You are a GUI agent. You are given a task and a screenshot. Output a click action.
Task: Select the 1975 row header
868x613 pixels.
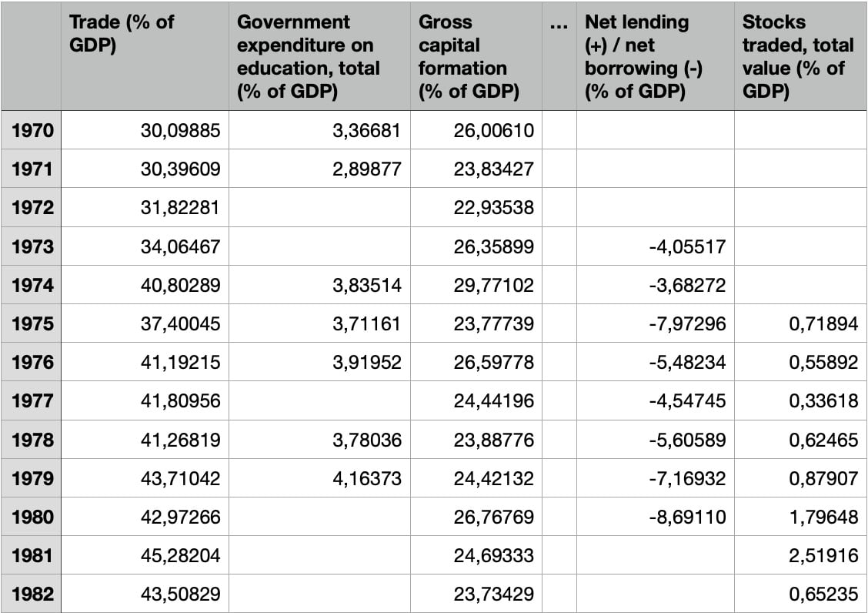tap(32, 323)
